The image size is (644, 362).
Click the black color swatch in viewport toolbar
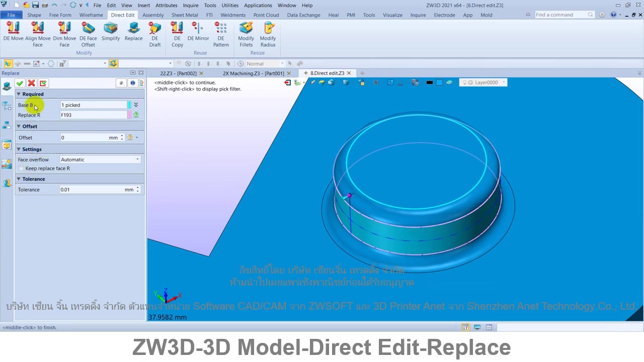429,82
